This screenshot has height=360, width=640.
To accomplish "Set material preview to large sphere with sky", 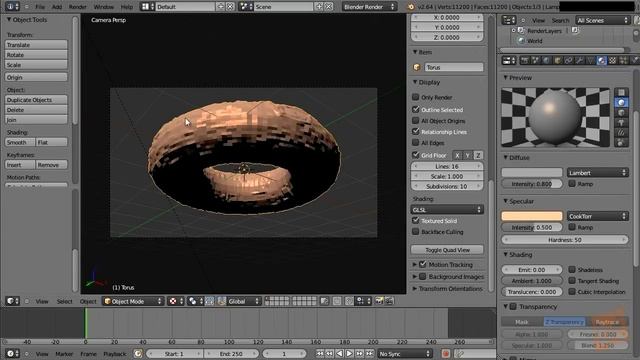I will [x=621, y=142].
